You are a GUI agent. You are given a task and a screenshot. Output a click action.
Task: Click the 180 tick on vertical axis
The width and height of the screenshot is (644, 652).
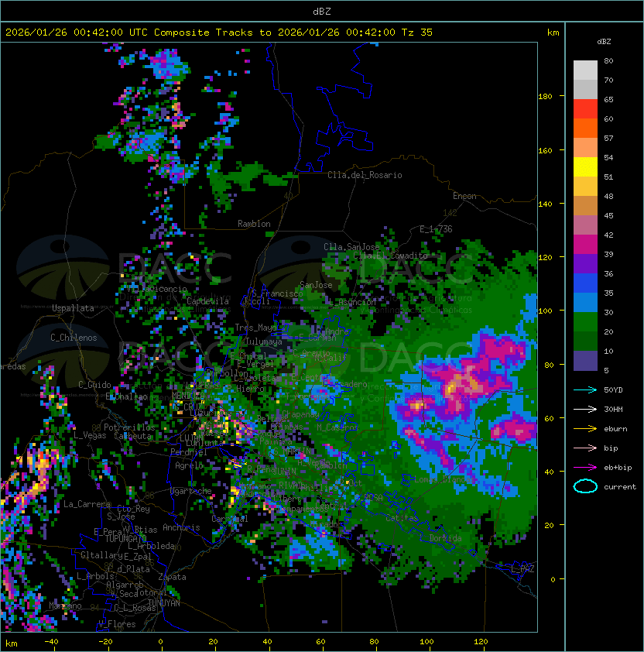pos(545,97)
